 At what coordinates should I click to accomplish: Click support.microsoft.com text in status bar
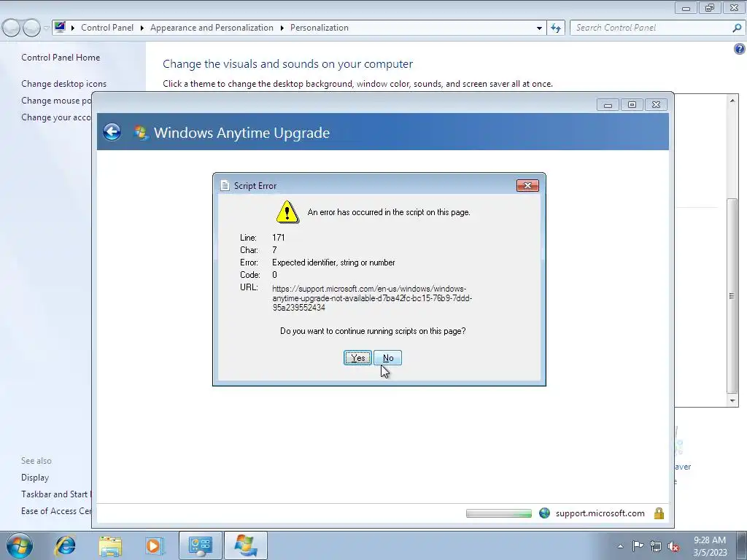pos(600,513)
